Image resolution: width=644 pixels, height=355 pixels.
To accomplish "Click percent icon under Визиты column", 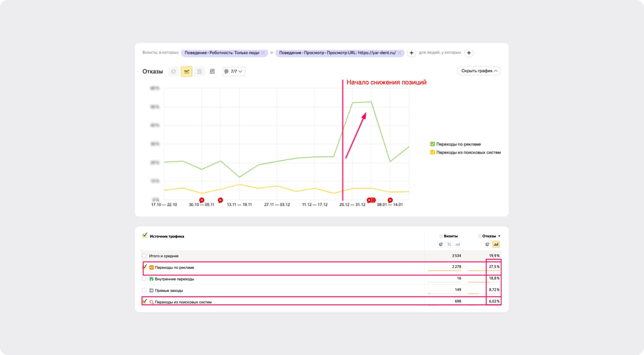I will [449, 244].
